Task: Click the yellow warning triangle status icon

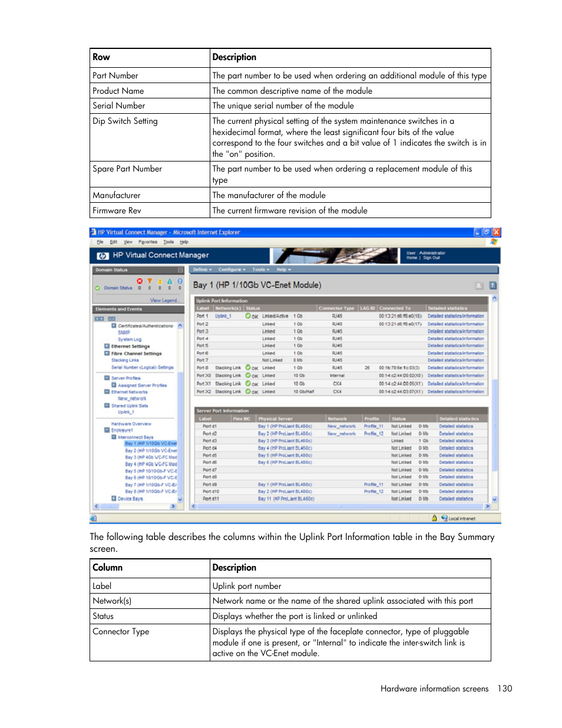Action: (x=160, y=281)
